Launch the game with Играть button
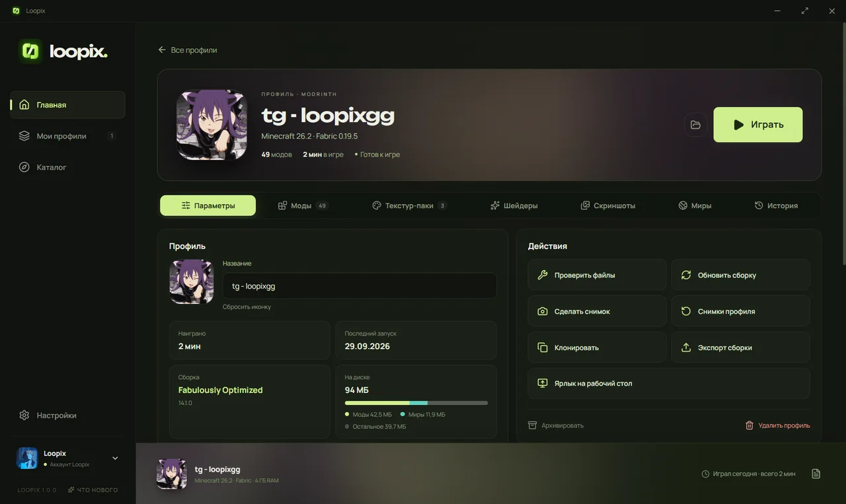The image size is (846, 504). click(758, 125)
